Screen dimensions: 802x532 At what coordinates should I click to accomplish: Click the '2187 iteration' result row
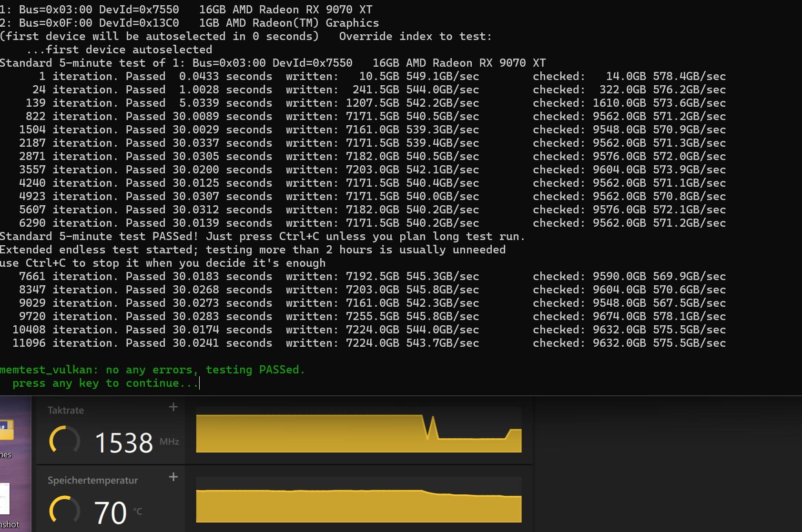point(373,143)
